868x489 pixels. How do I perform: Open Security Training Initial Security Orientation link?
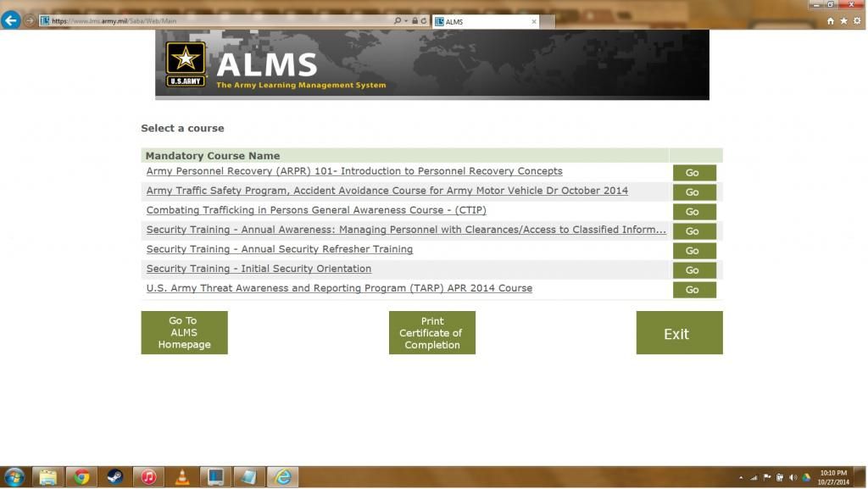pyautogui.click(x=259, y=269)
